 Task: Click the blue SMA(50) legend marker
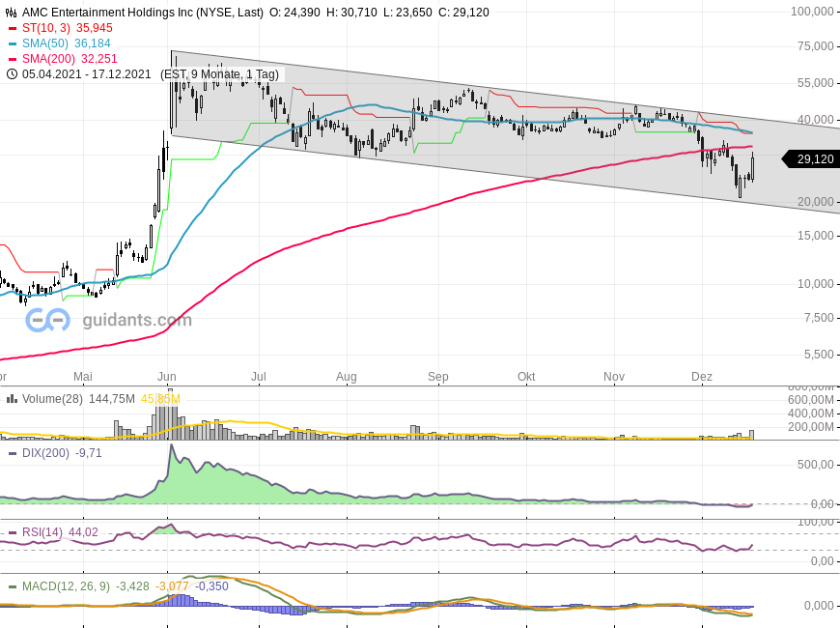pos(13,44)
